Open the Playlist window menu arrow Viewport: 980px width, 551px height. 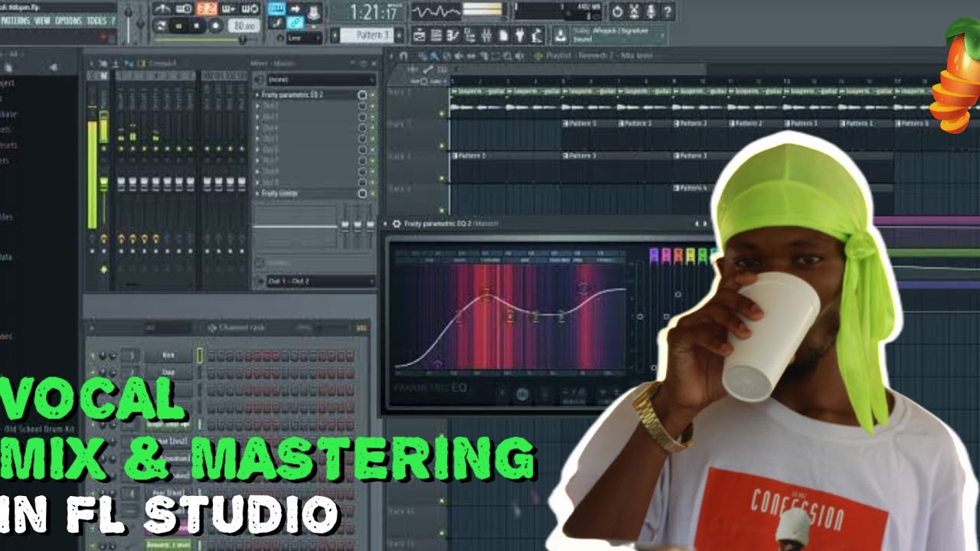(390, 56)
